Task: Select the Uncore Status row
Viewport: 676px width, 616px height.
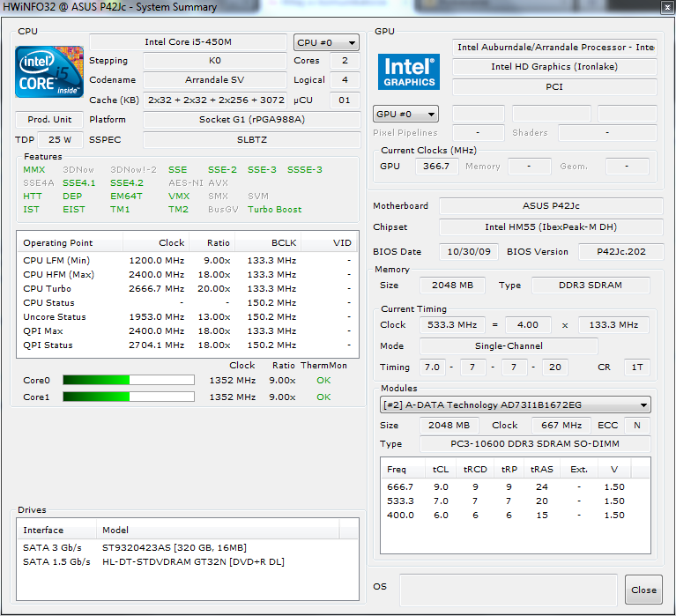Action: [188, 317]
